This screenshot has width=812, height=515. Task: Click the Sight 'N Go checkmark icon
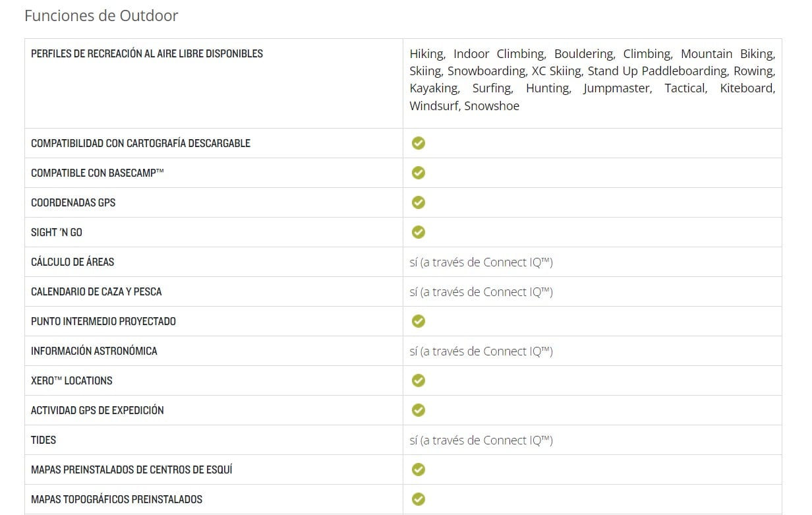coord(418,232)
